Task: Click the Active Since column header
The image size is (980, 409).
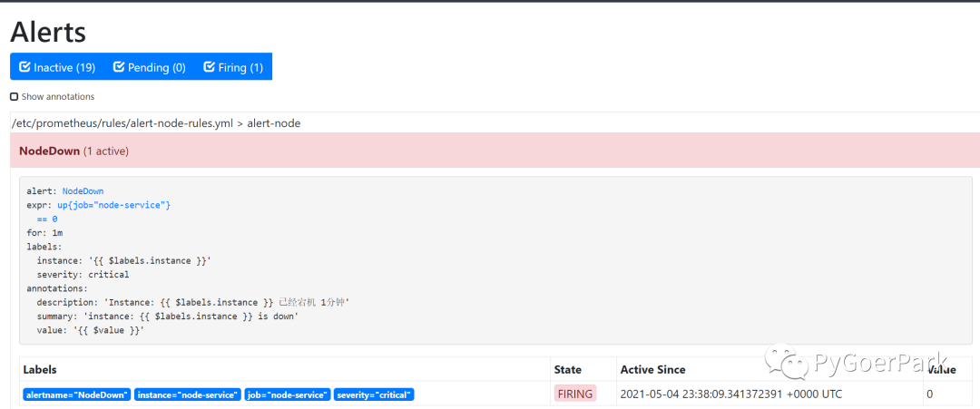Action: [x=652, y=370]
